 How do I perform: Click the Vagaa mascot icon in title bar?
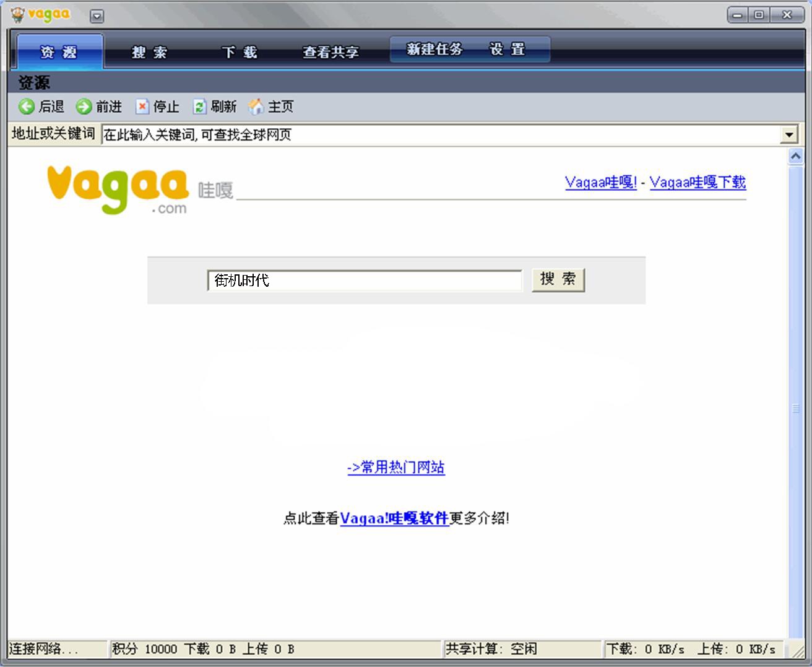[x=18, y=14]
